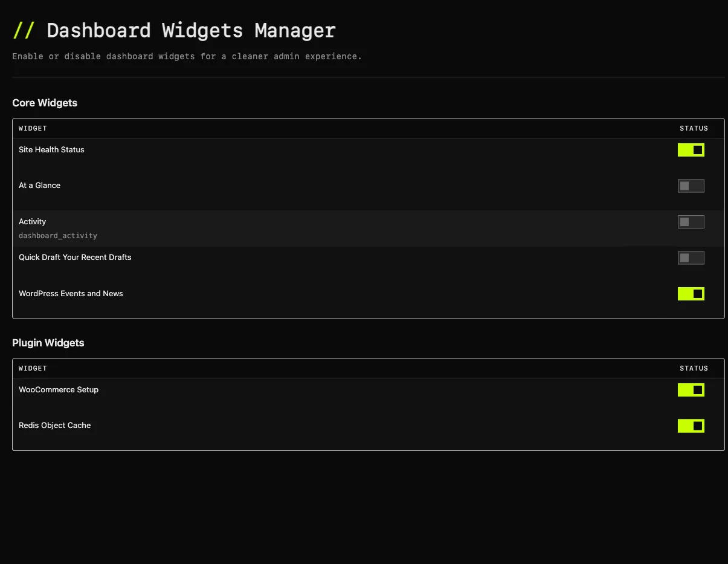
Task: Enable the At a Glance widget
Action: (691, 186)
